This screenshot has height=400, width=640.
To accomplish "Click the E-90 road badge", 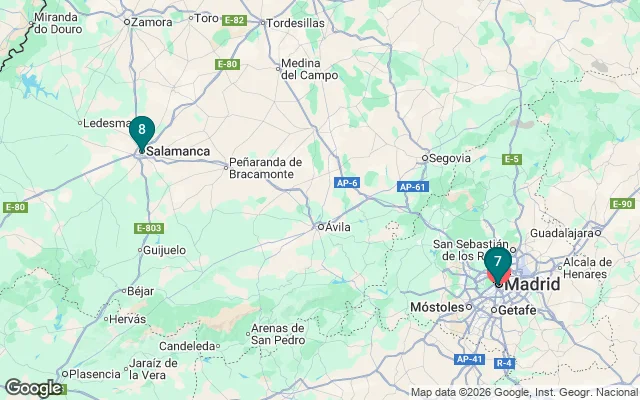I will (622, 203).
